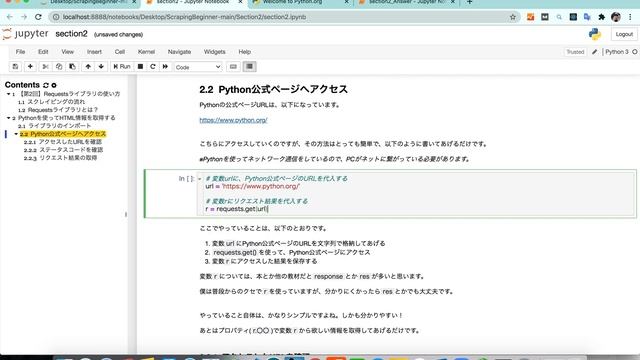
Task: Click the Jupyter logo
Action: coord(25,34)
